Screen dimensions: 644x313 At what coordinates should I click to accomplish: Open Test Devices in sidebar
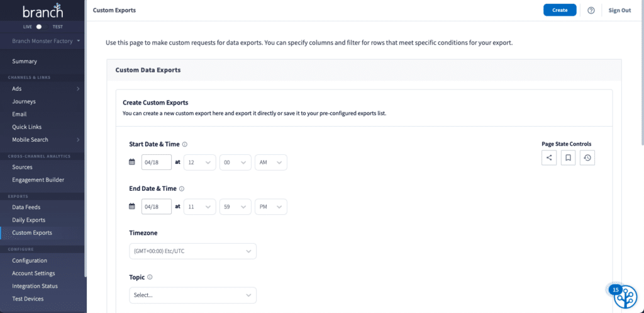click(28, 299)
